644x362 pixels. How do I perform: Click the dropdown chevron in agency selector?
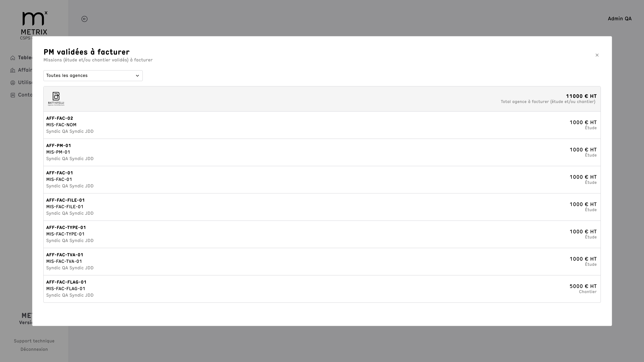(x=137, y=76)
